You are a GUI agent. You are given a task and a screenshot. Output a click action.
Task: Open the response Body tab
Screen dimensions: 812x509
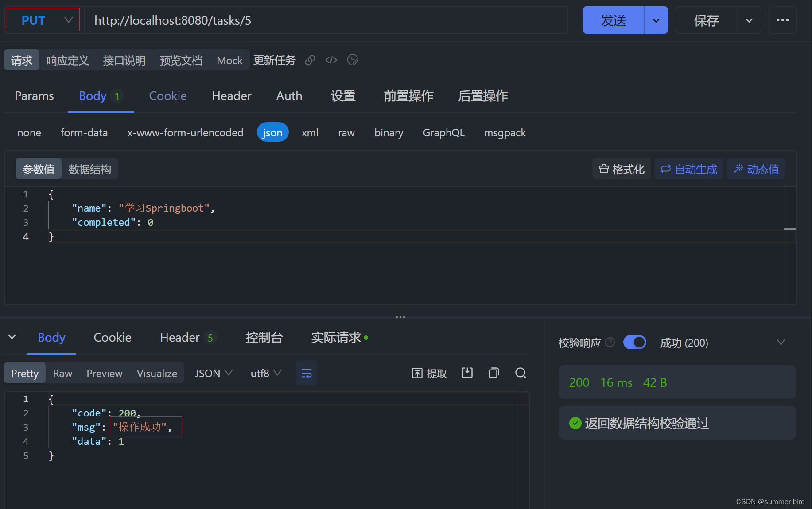click(51, 338)
